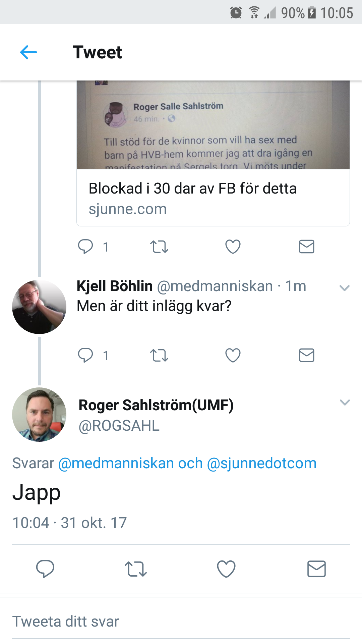Retweet Kjell Böhlin's tweet
The image size is (362, 644).
[159, 355]
